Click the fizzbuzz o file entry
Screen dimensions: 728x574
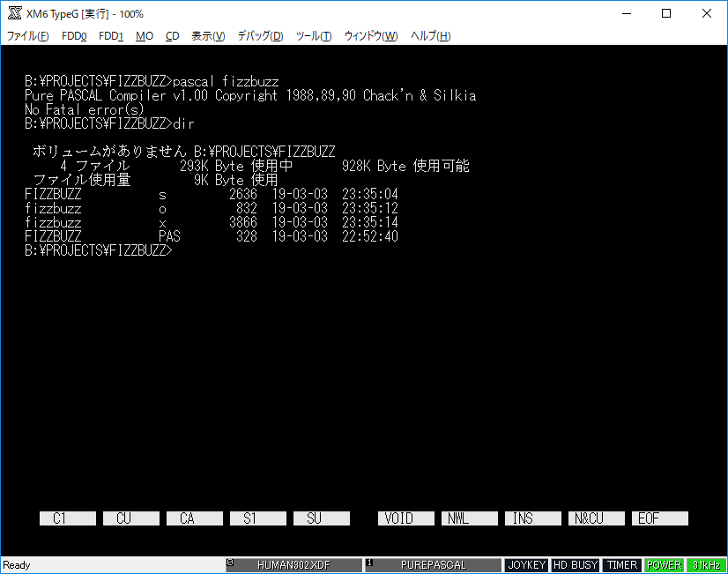pos(212,208)
